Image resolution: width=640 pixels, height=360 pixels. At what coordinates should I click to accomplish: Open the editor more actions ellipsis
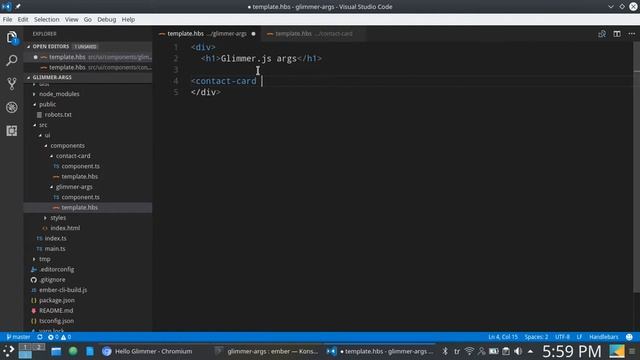(631, 34)
